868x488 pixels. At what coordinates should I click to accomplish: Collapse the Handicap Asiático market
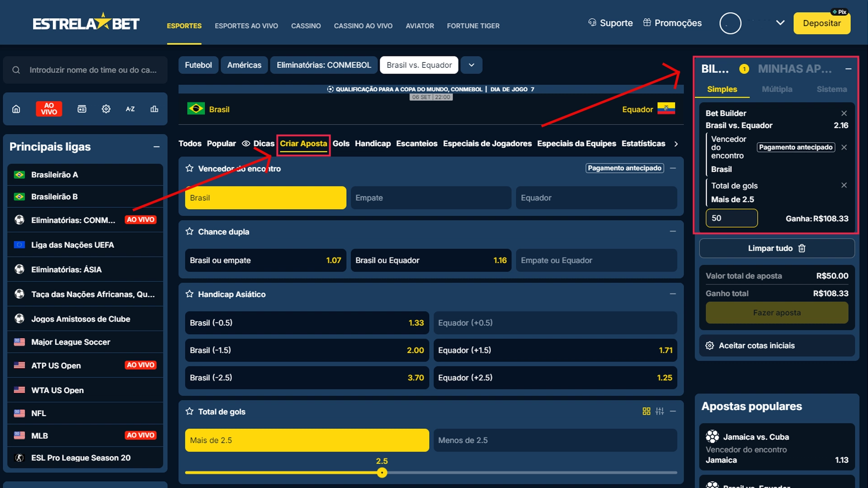673,294
